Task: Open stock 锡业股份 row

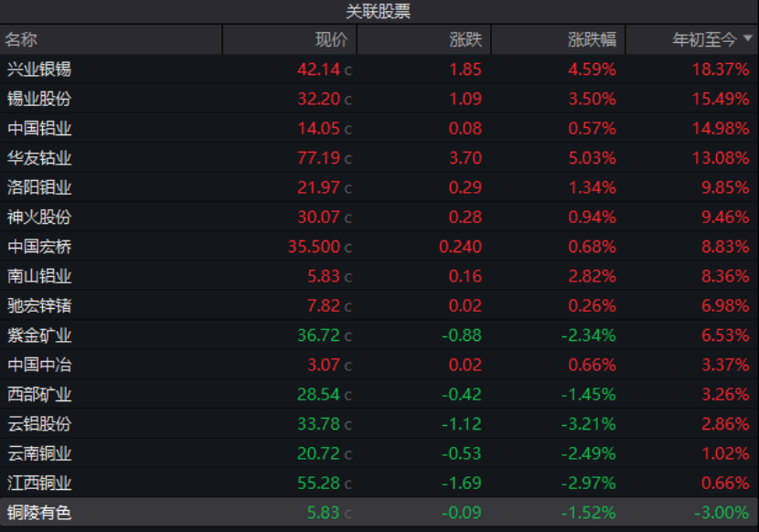Action: pyautogui.click(x=39, y=99)
